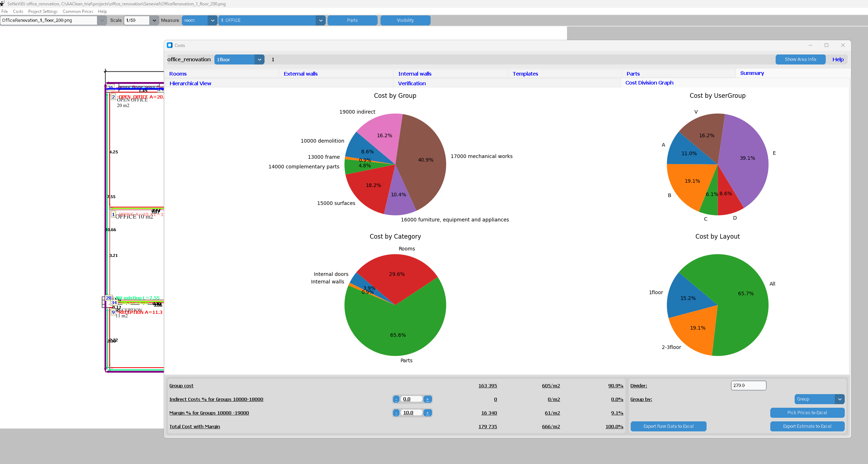The width and height of the screenshot is (868, 464).
Task: Open the Group by dropdown
Action: click(839, 399)
